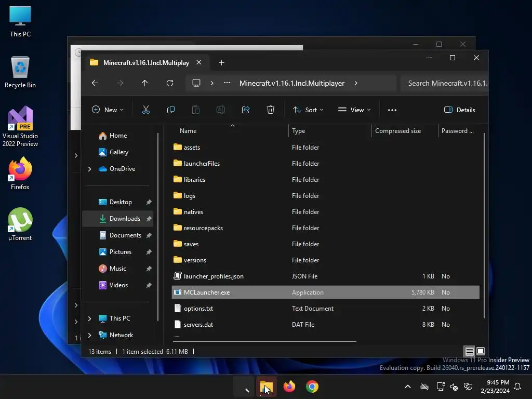Screen dimensions: 532x399
Task: Click the file list vertical scrollbar
Action: coord(484,225)
